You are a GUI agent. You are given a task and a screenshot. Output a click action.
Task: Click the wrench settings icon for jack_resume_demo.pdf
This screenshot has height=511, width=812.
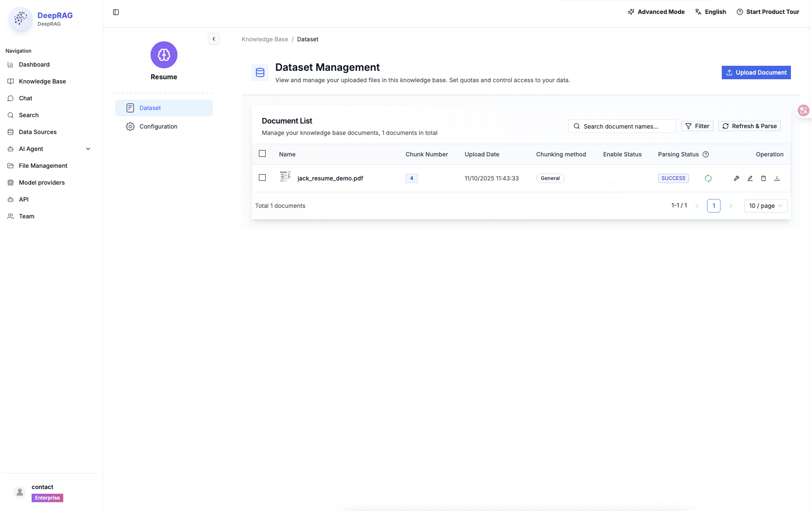pyautogui.click(x=737, y=178)
